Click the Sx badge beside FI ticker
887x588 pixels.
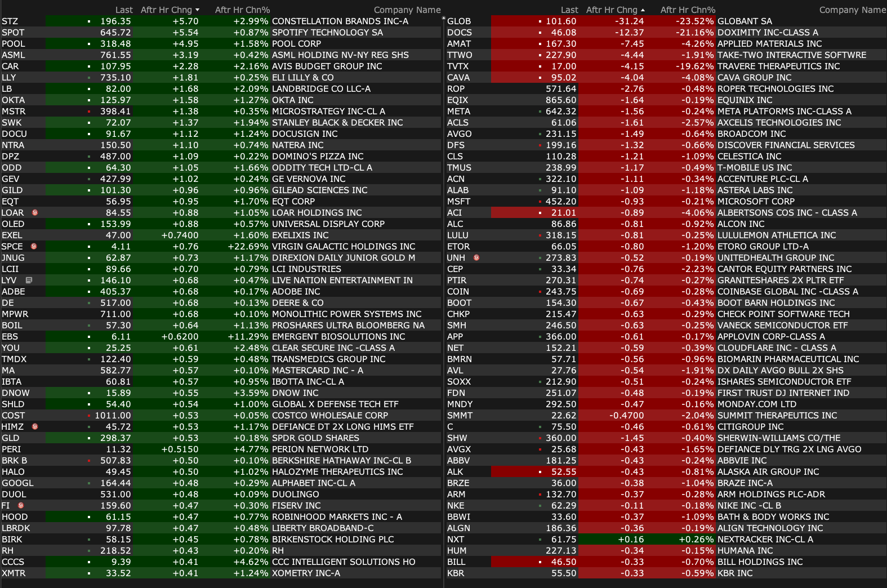21,506
